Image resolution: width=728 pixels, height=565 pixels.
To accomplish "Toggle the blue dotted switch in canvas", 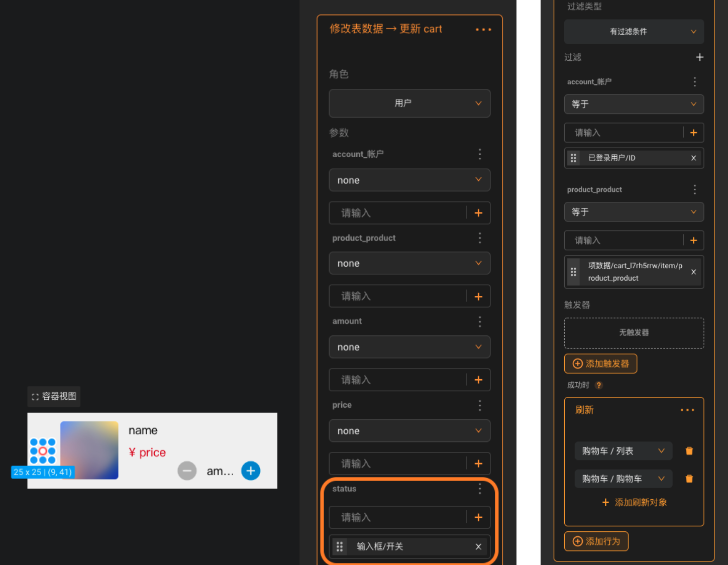I will (43, 451).
